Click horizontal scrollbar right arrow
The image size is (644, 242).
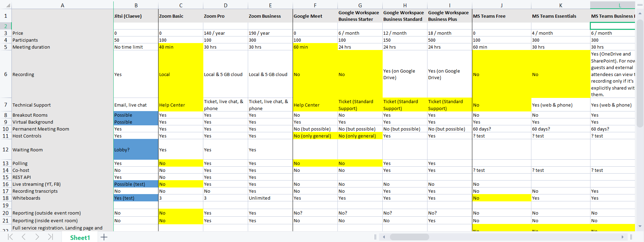[622, 237]
